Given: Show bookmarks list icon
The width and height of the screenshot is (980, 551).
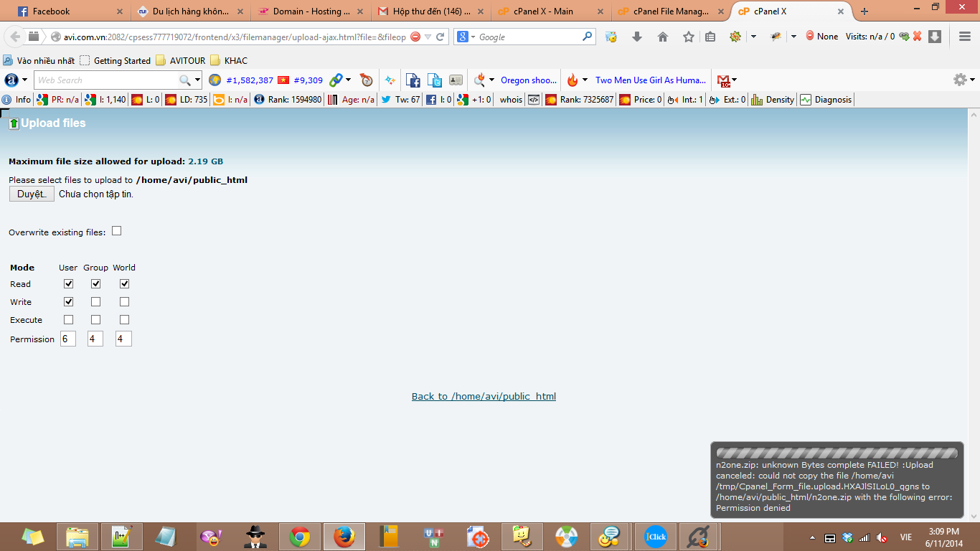Looking at the screenshot, I should click(710, 37).
